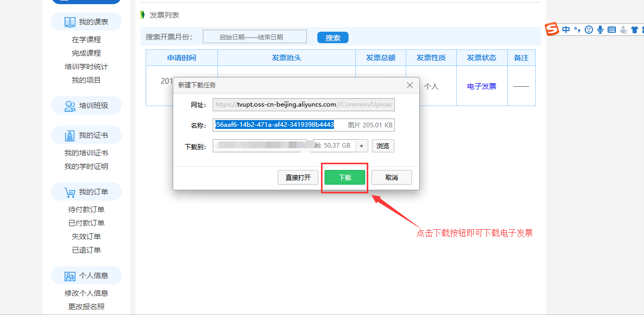644x315 pixels.
Task: Click the 直接打开 button
Action: tap(298, 177)
